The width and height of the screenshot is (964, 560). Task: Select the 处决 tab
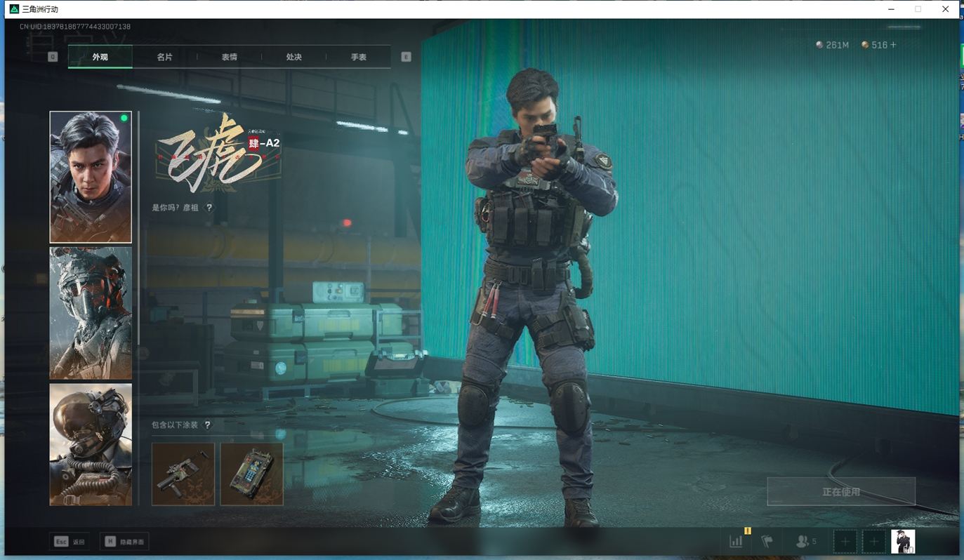coord(293,57)
